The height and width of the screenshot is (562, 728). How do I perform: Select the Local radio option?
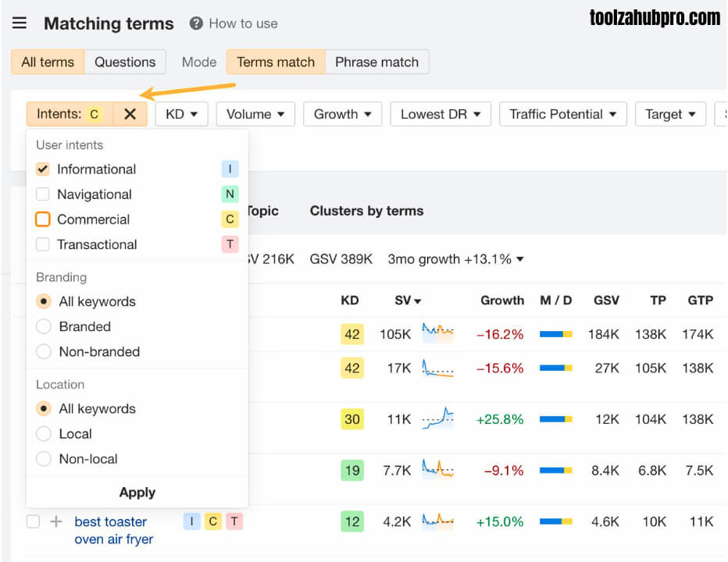pyautogui.click(x=44, y=434)
